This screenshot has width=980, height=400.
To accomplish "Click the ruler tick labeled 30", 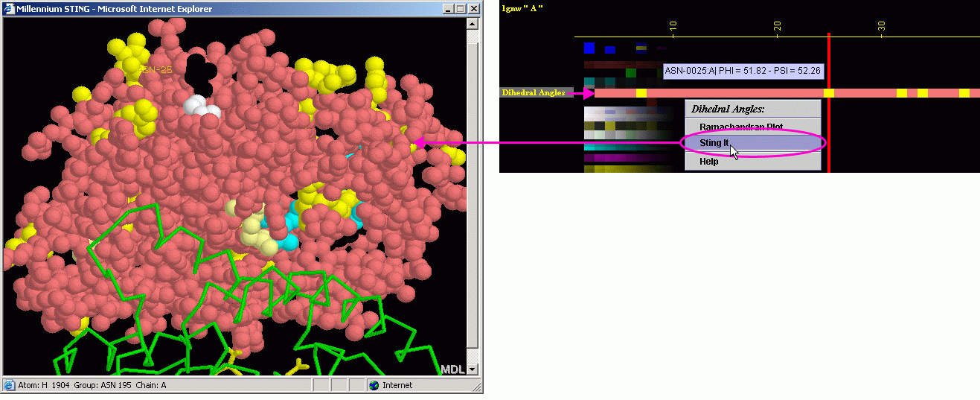I will (x=881, y=28).
